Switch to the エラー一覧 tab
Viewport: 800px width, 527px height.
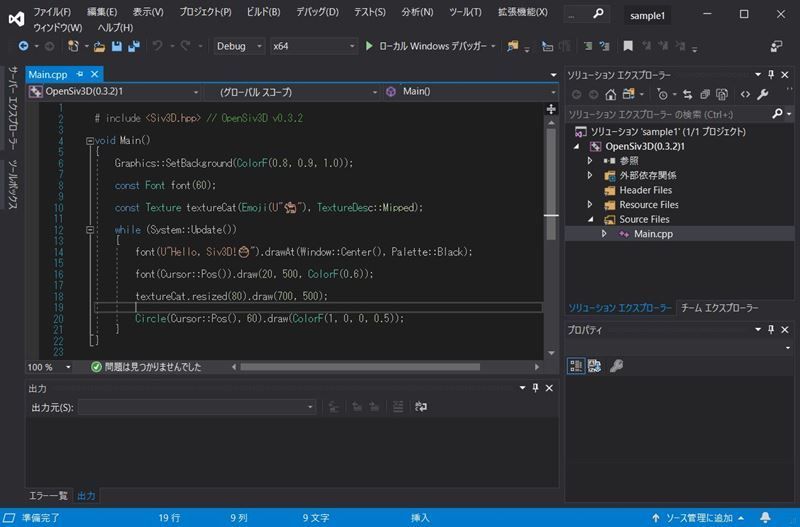(x=48, y=495)
